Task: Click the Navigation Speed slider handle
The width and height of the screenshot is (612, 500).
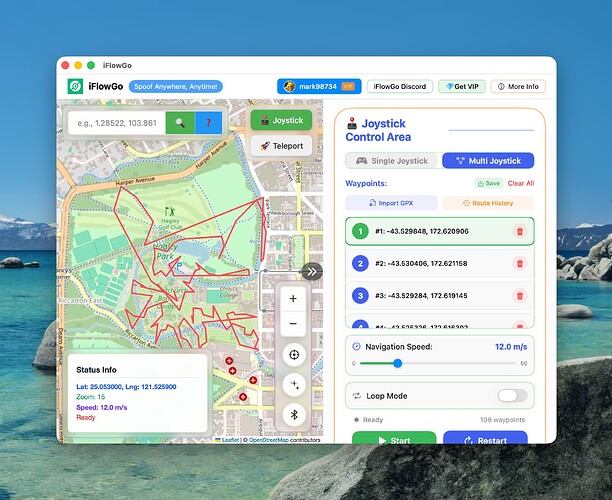Action: click(397, 363)
